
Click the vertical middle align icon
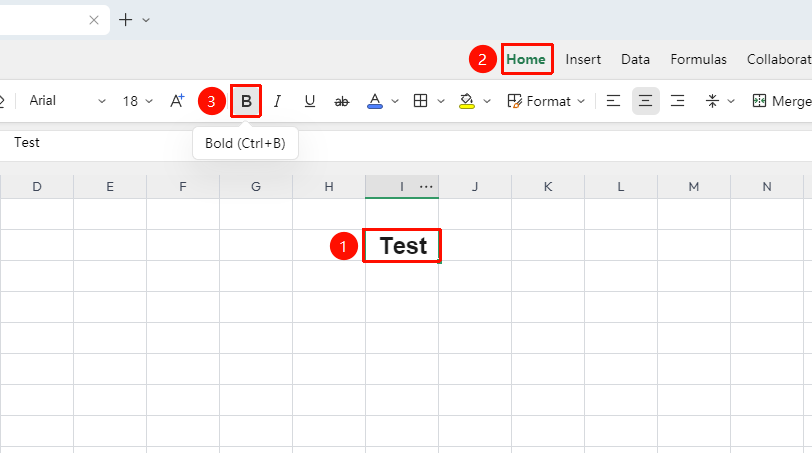(713, 101)
